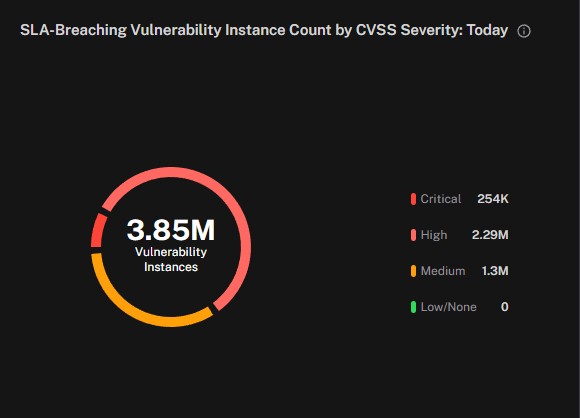Screen dimensions: 580x418
Task: Click the 1.3M Medium count value
Action: (495, 271)
